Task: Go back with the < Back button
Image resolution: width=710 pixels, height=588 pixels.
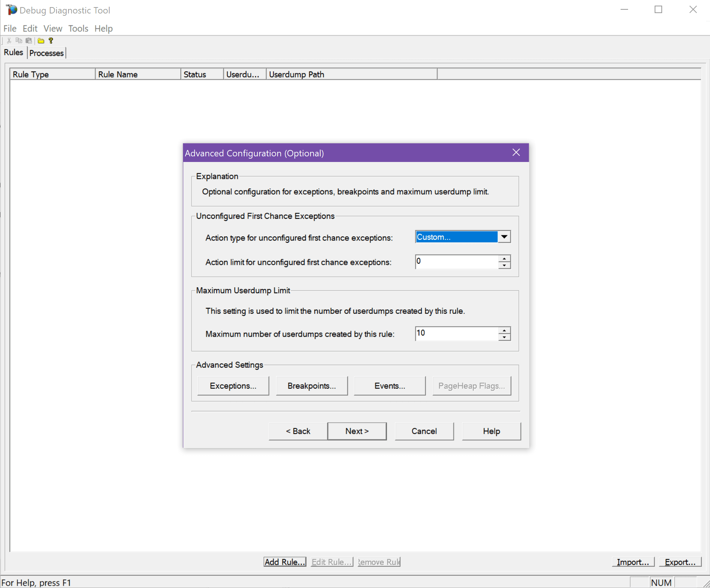Action: pyautogui.click(x=298, y=431)
